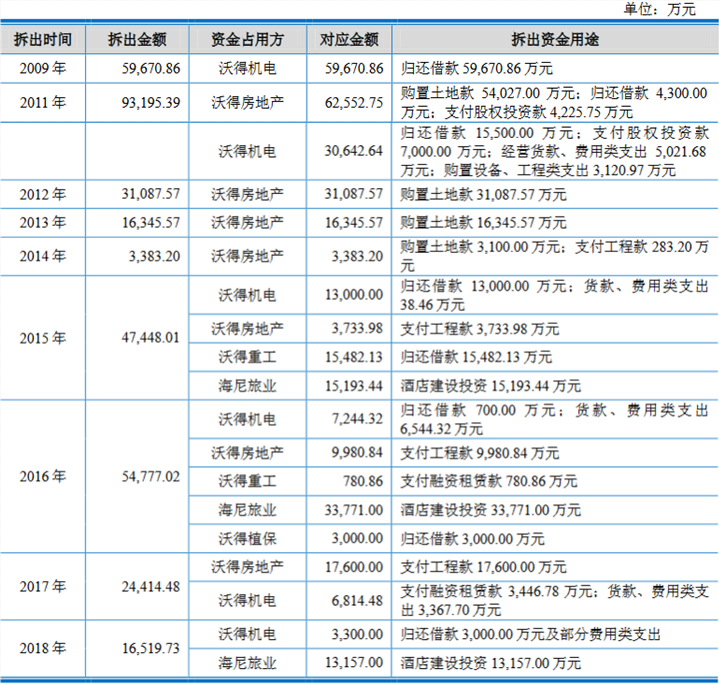Select the 2009 年 cell
The image size is (719, 684).
(x=43, y=68)
